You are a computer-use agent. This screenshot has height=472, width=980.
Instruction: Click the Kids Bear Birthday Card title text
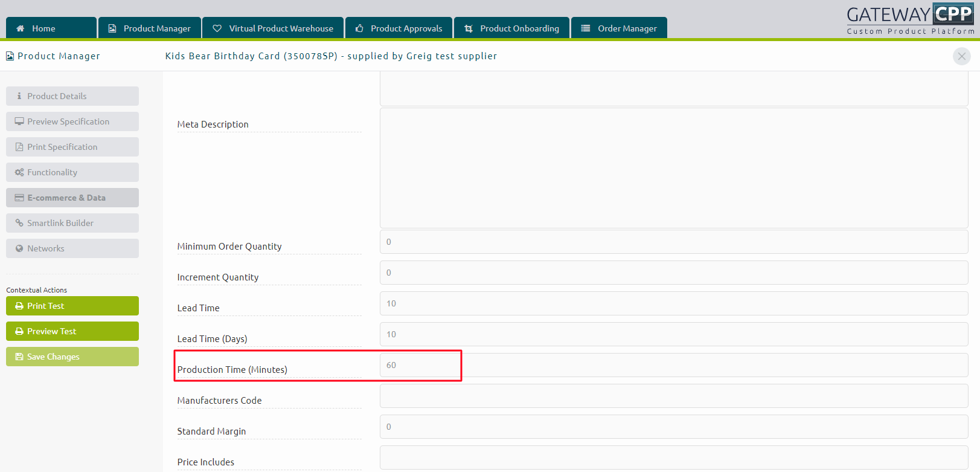click(x=331, y=56)
